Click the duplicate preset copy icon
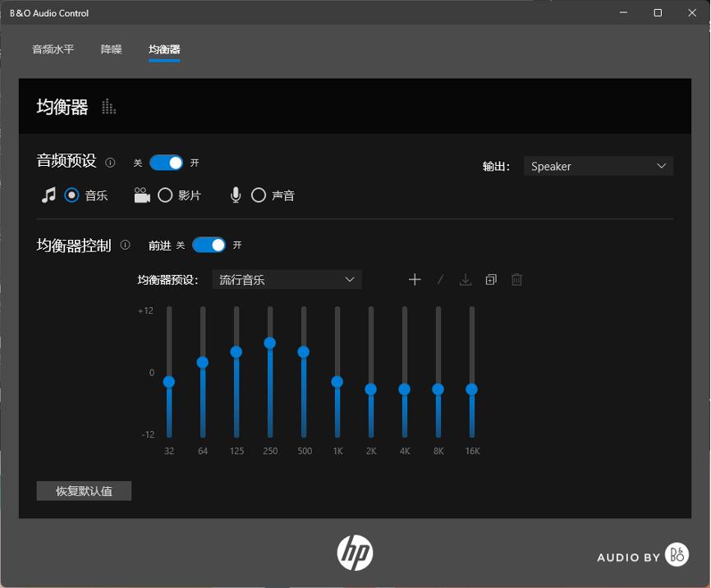This screenshot has height=588, width=711. (x=491, y=279)
